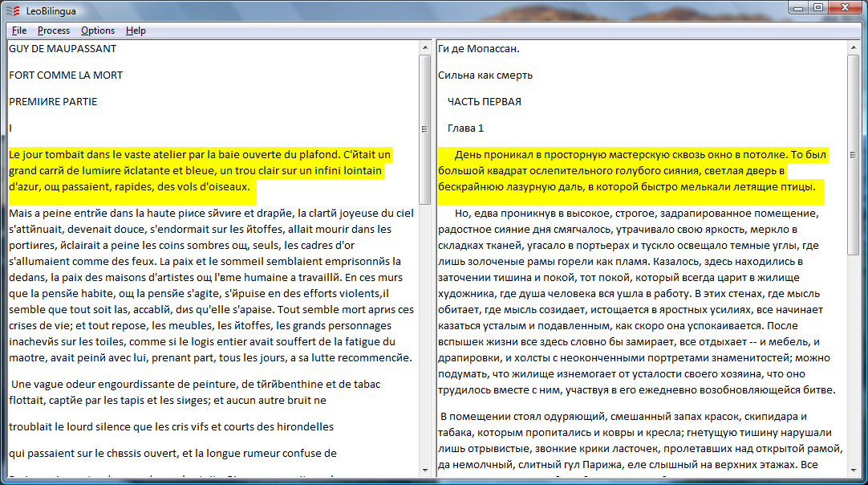Click line 'troublait le lourd silence'
The height and width of the screenshot is (485, 868).
click(172, 427)
